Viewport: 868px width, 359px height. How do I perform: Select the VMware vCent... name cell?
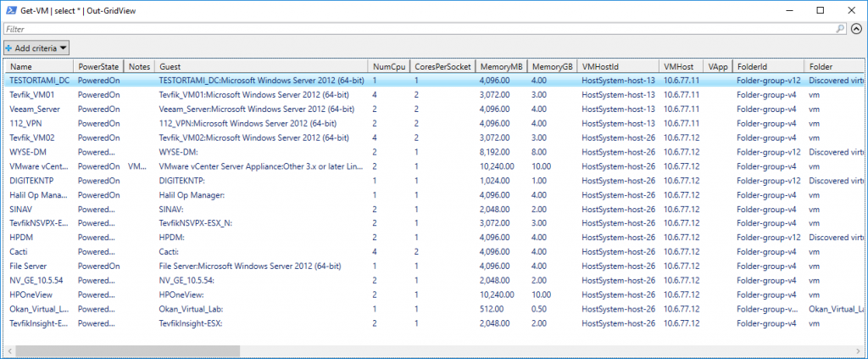(38, 166)
